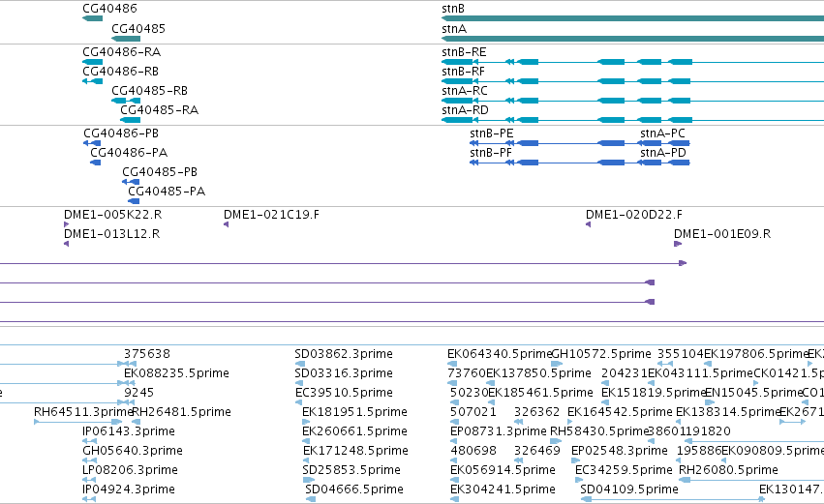Select protein label CG40485-PA

pyautogui.click(x=168, y=192)
